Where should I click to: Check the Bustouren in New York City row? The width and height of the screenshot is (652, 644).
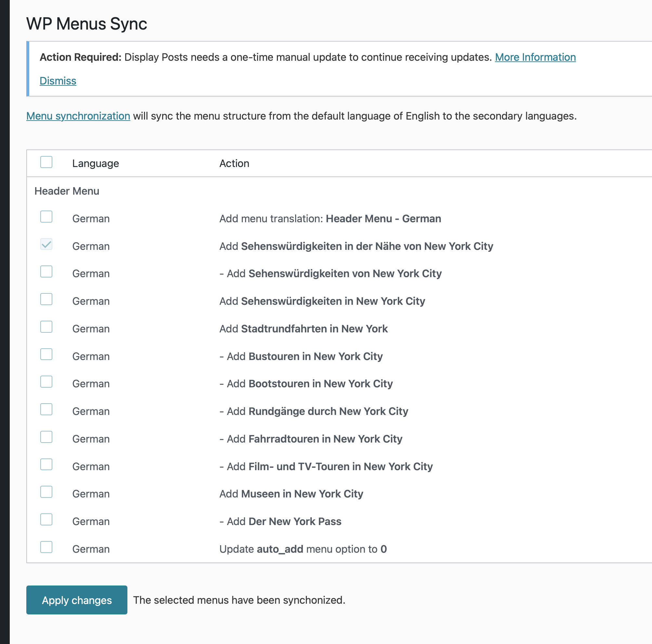tap(46, 354)
